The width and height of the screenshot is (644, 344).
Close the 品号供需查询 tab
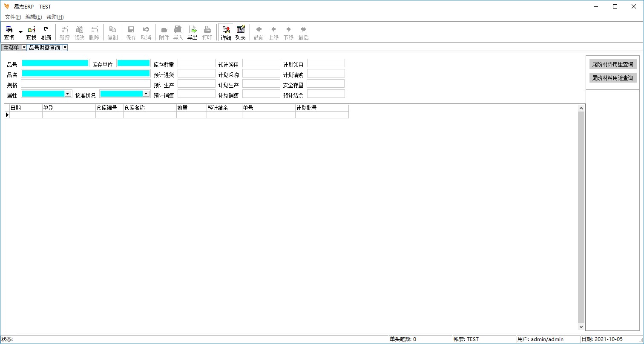click(65, 47)
